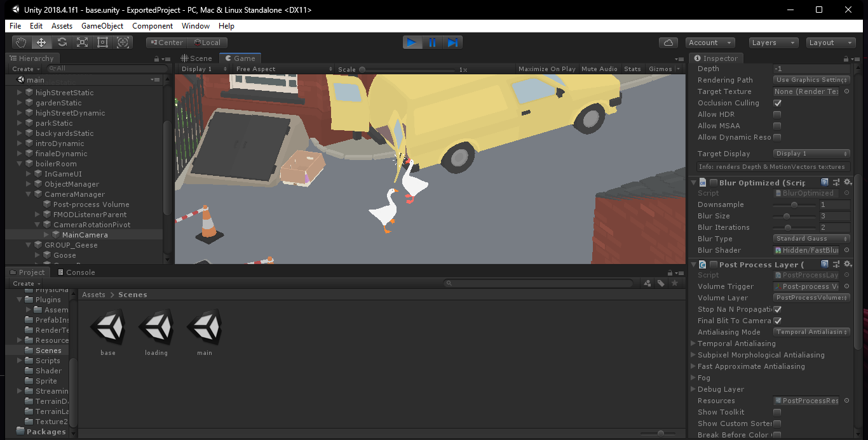Toggle Inspector panel lock icon
Screen dimensions: 868x440
point(845,58)
